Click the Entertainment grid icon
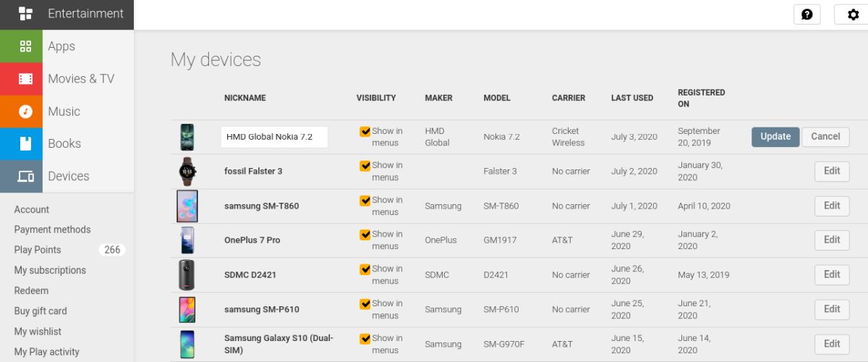This screenshot has width=868, height=362. pos(25,14)
